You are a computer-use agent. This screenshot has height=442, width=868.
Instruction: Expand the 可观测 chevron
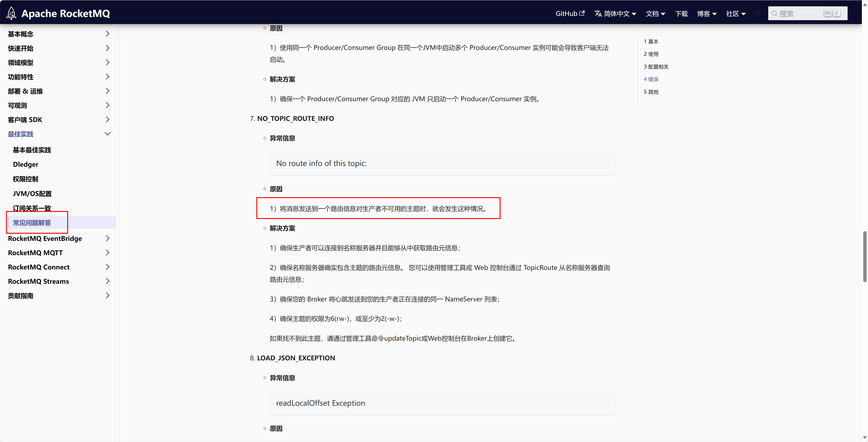pos(107,105)
